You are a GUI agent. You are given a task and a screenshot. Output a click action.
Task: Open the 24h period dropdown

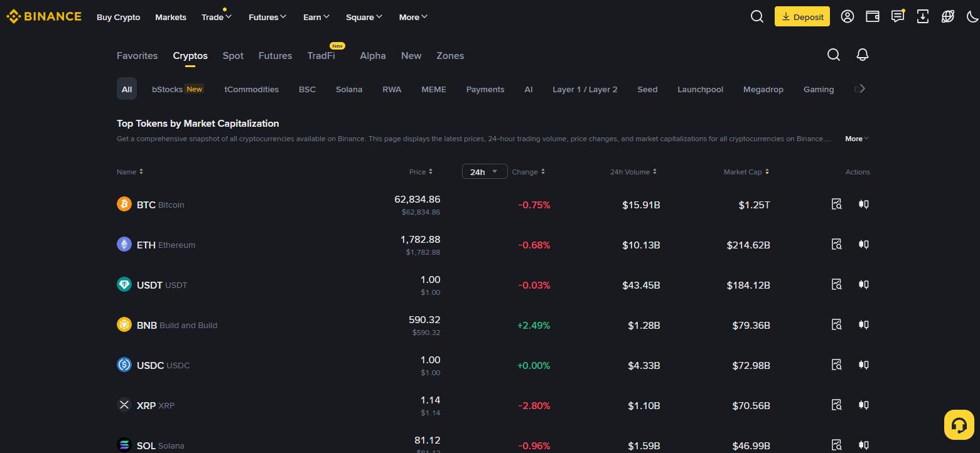coord(485,171)
